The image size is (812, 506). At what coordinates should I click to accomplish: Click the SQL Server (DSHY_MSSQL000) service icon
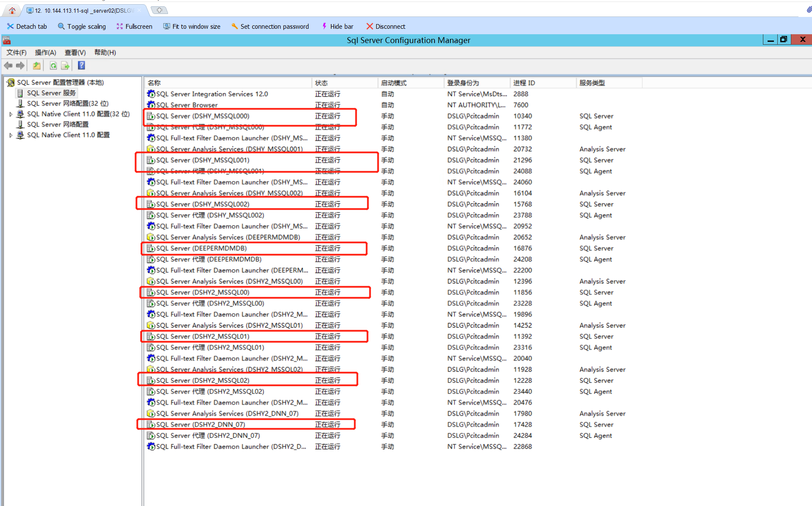(x=151, y=116)
